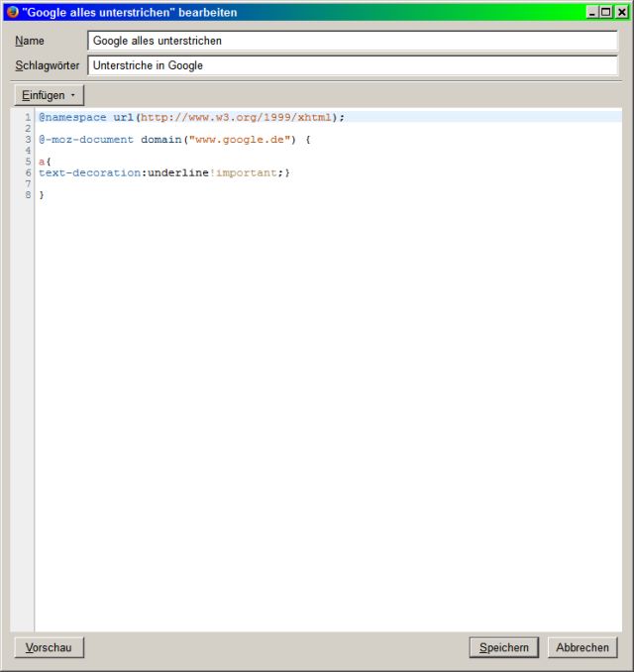
Task: Click the 'a{' selector line
Action: (x=45, y=162)
